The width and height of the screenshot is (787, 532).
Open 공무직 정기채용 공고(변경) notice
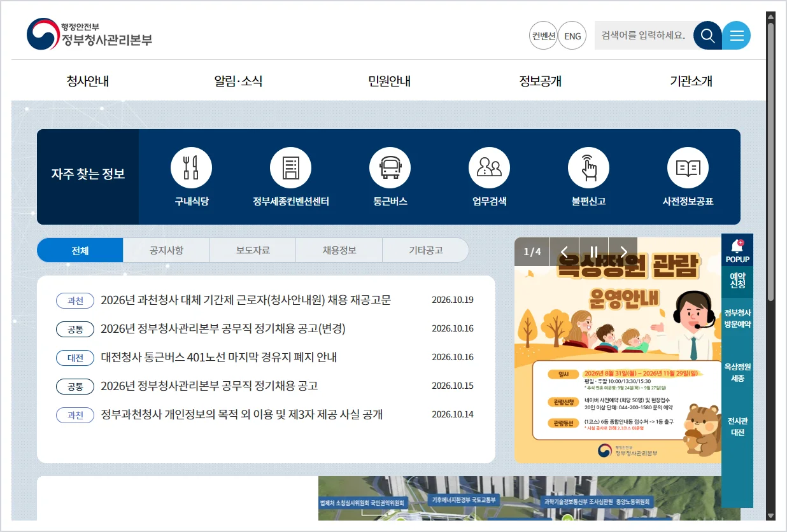tap(223, 328)
